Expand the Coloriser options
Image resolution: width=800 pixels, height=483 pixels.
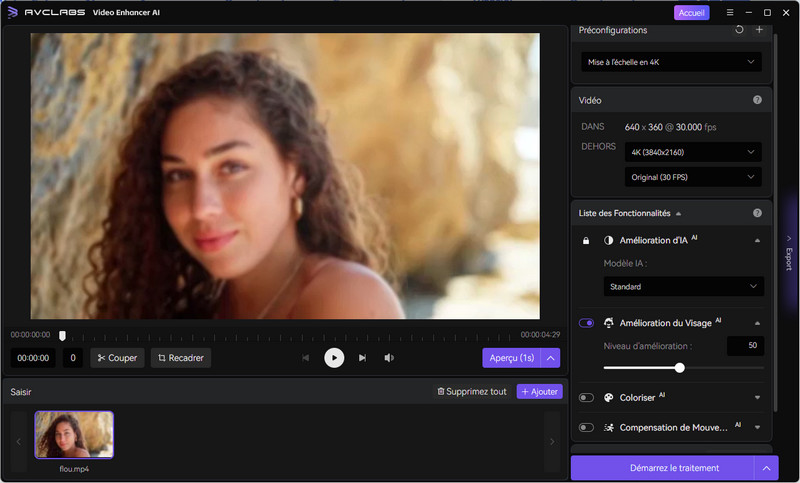(x=757, y=397)
